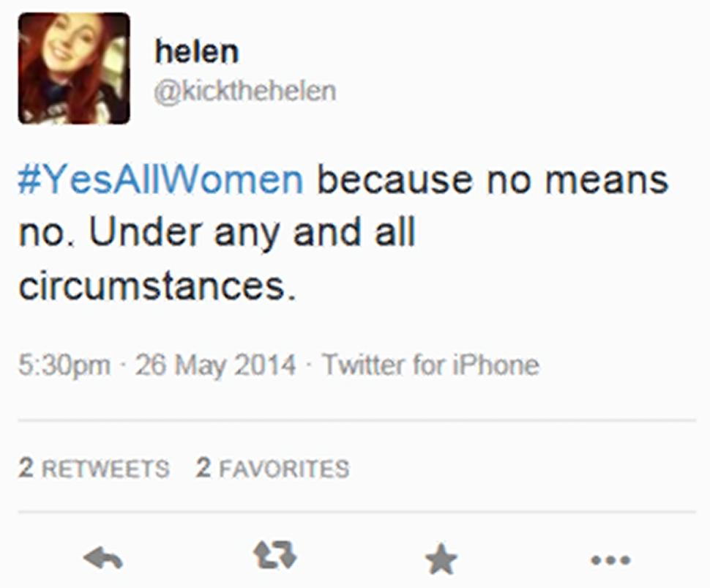Click the retweet count number 2
Image resolution: width=710 pixels, height=588 pixels.
[26, 469]
